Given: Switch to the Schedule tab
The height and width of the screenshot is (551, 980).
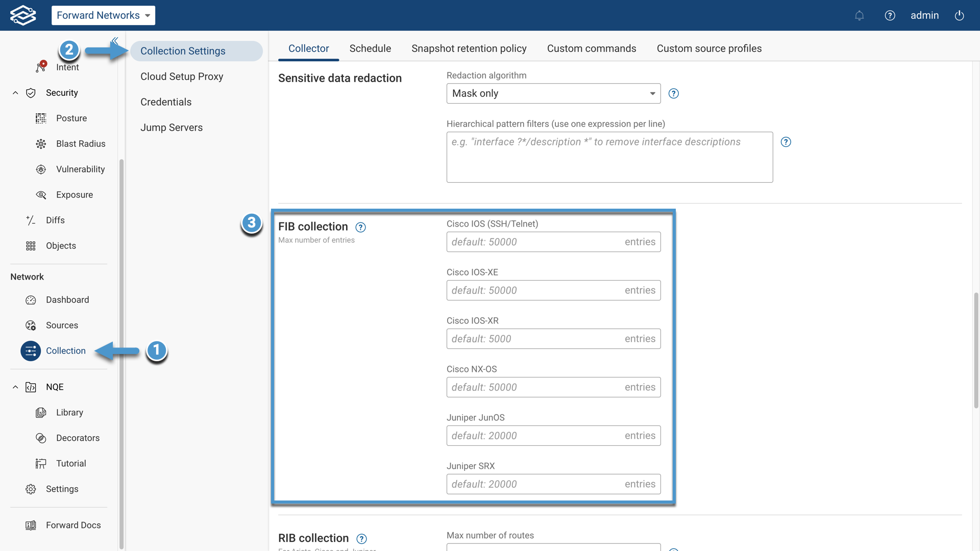Looking at the screenshot, I should [370, 48].
